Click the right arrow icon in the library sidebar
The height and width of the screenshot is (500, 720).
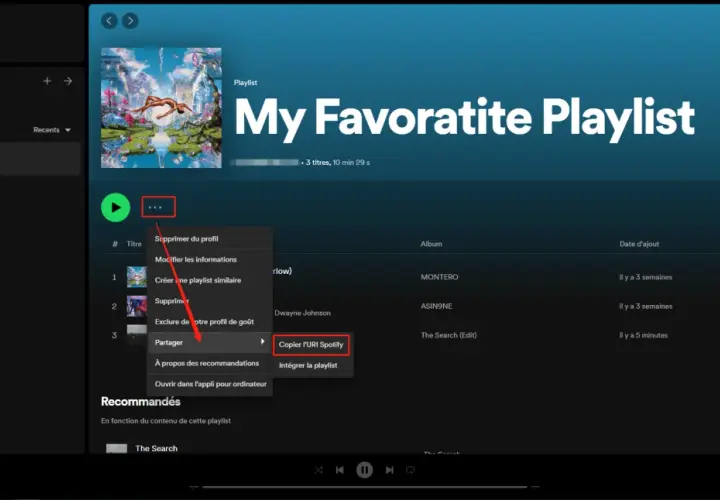click(68, 81)
